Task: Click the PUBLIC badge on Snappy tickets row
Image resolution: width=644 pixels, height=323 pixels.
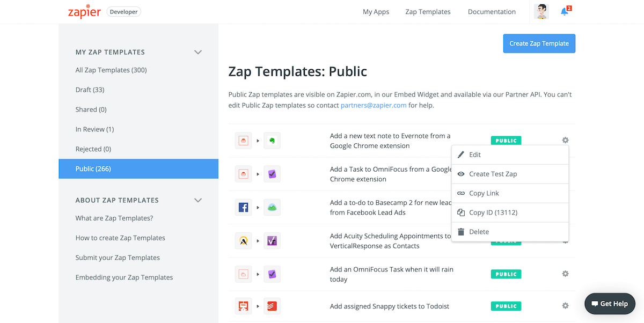Action: point(506,306)
